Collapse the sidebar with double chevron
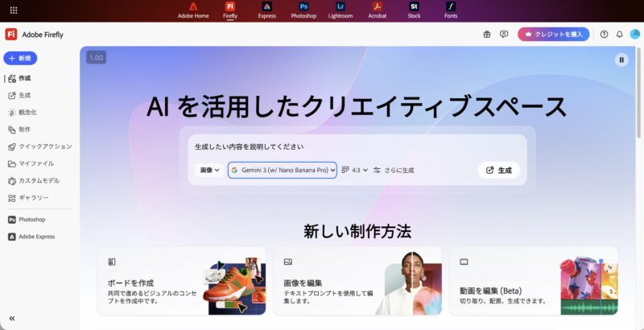 [12, 318]
